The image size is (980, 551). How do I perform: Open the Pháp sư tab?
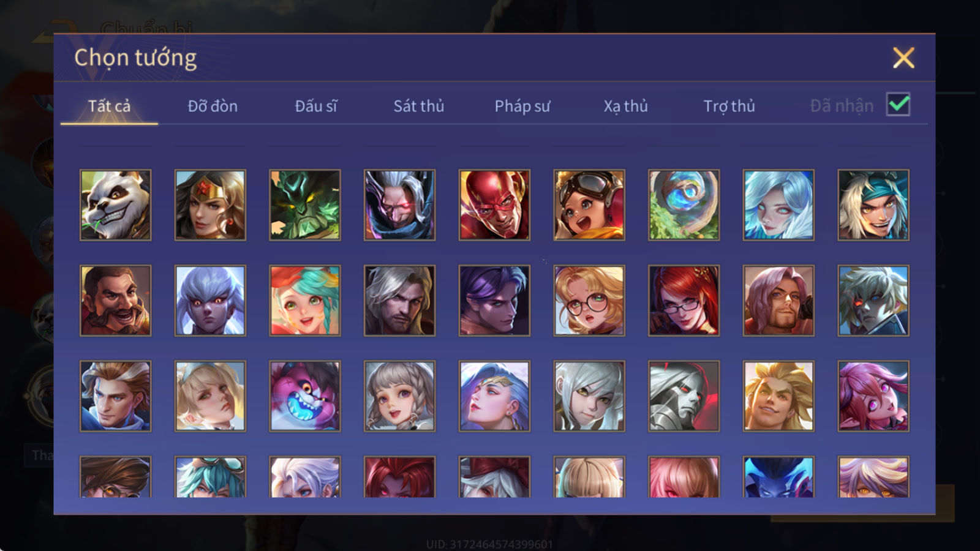click(522, 106)
